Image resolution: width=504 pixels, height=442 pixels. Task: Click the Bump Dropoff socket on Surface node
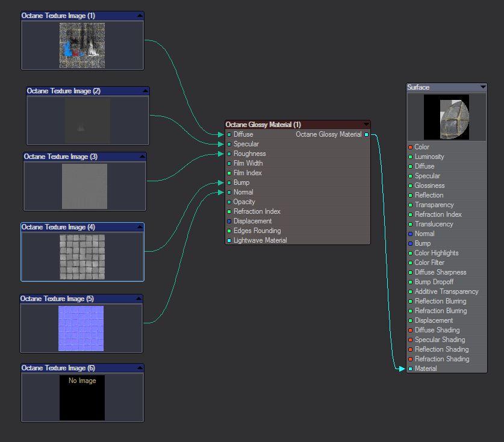411,282
